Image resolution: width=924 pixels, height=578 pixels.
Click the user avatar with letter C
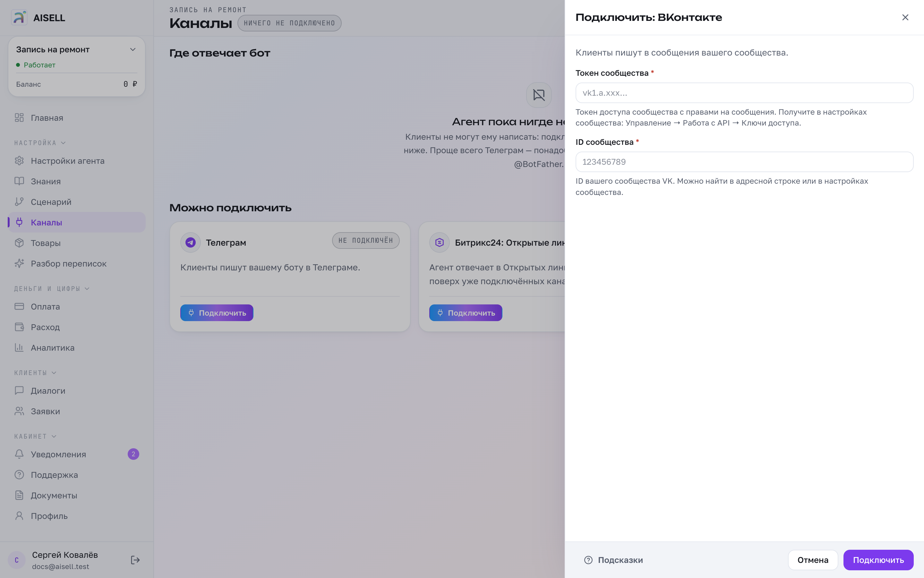click(x=16, y=560)
